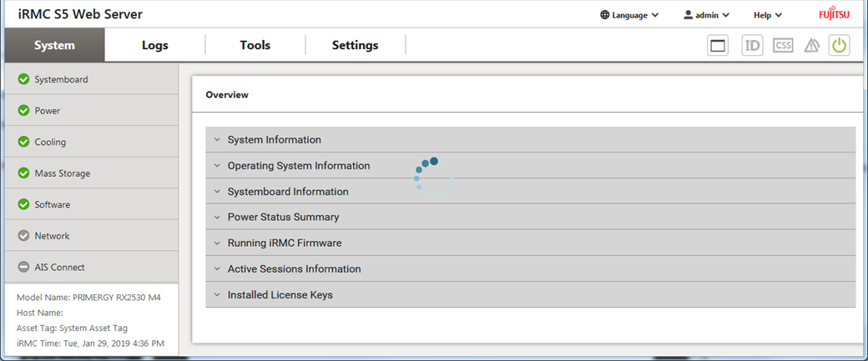Click the global error warning triangle icon
The height and width of the screenshot is (361, 868).
tap(811, 46)
